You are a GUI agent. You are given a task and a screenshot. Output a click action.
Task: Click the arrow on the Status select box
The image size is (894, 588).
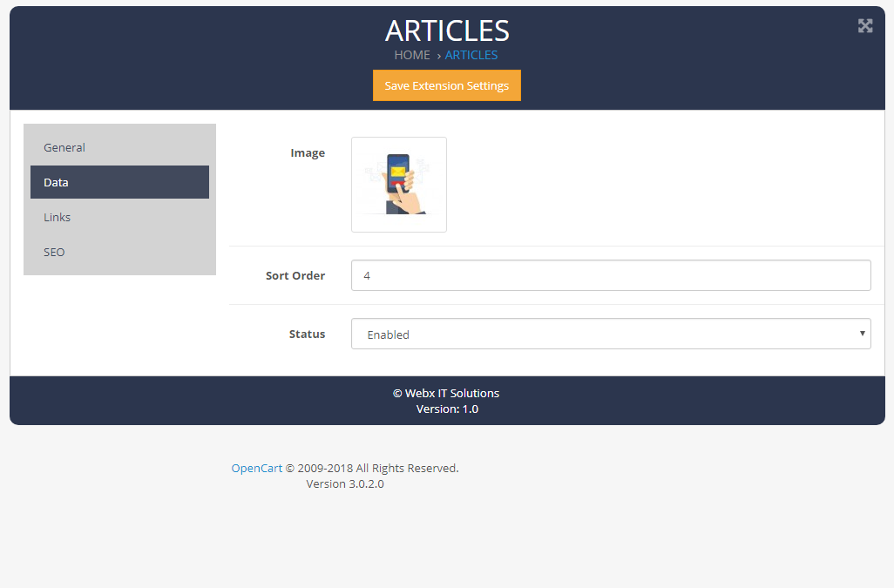862,334
